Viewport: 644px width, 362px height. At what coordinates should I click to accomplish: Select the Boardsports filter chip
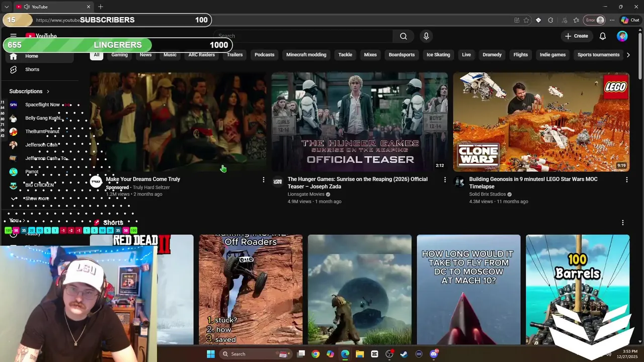point(401,55)
